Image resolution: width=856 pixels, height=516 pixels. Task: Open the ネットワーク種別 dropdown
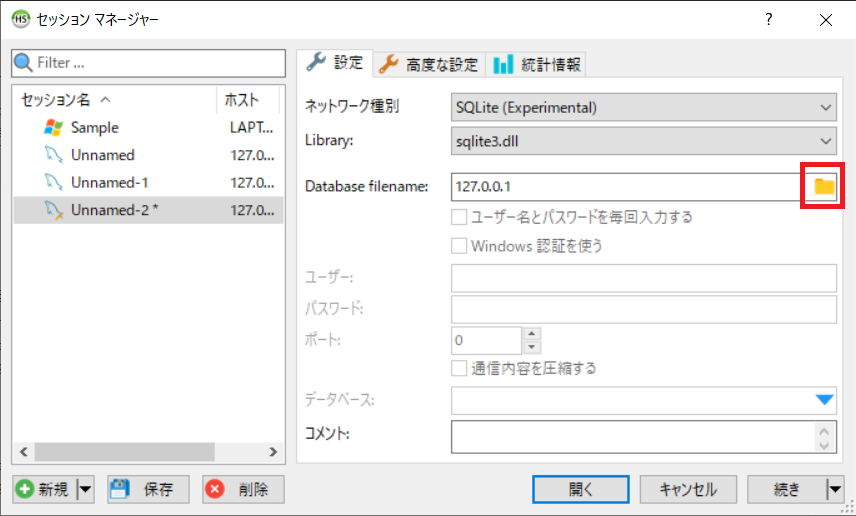644,107
